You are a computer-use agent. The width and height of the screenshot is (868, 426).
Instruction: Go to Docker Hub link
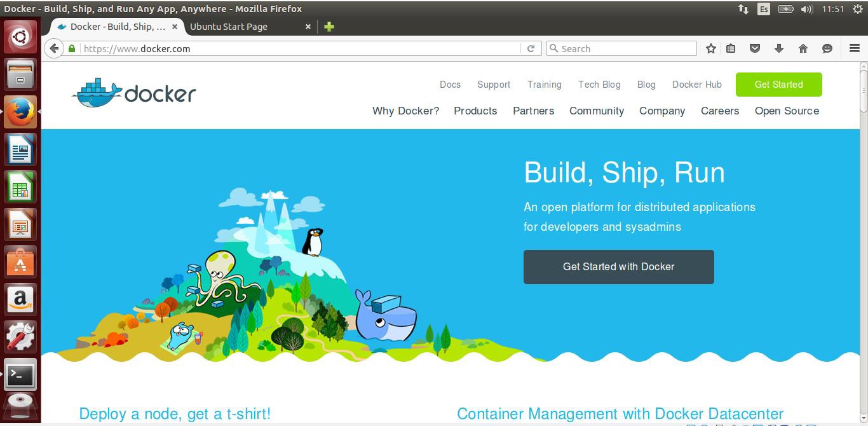[697, 85]
